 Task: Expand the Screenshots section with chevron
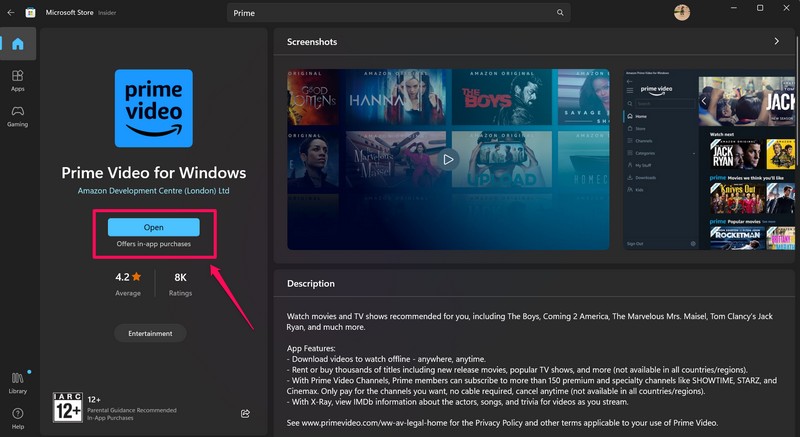[776, 42]
